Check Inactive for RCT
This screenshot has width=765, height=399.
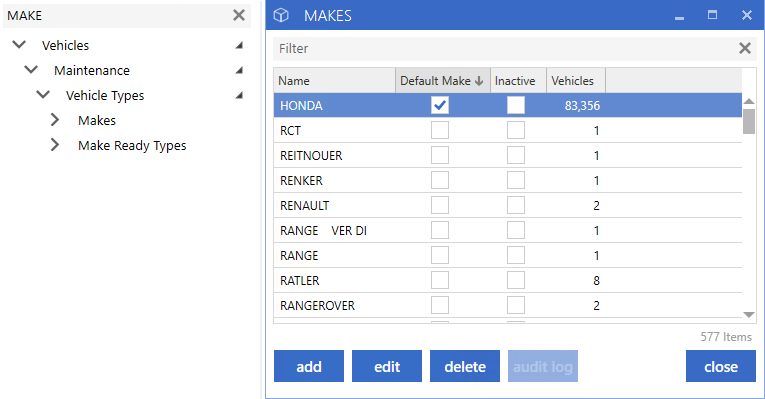516,130
